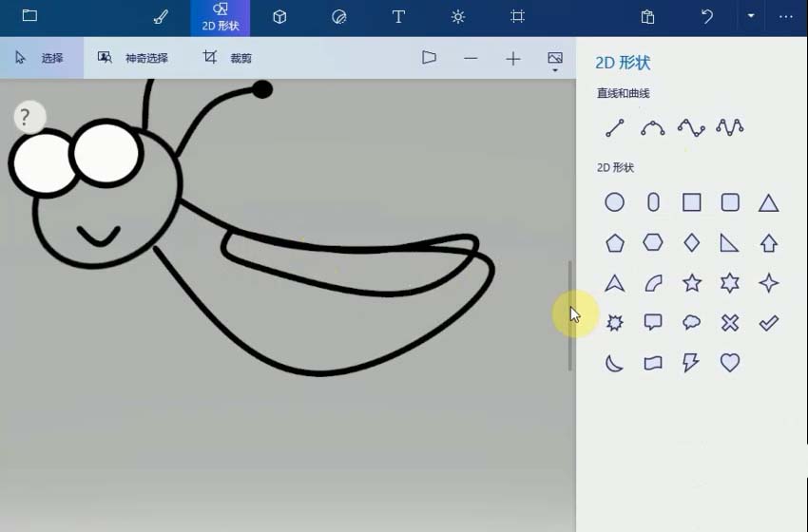The width and height of the screenshot is (808, 532).
Task: Select the straight line tool
Action: pyautogui.click(x=615, y=127)
